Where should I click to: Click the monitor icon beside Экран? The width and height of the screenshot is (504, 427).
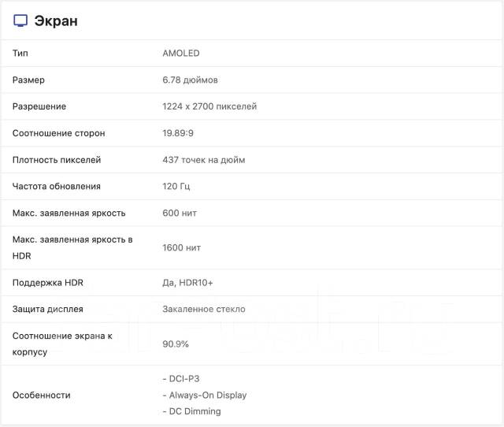[x=20, y=20]
